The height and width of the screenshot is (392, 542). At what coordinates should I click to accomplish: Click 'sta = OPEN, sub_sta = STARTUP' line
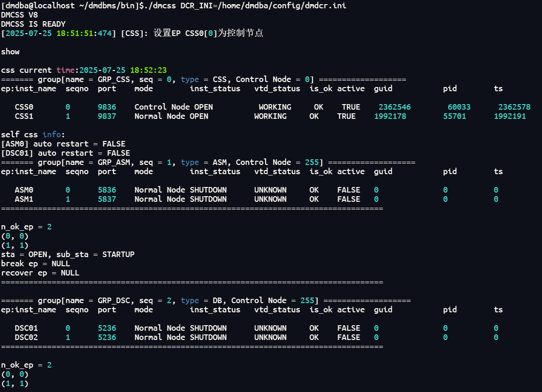point(68,254)
